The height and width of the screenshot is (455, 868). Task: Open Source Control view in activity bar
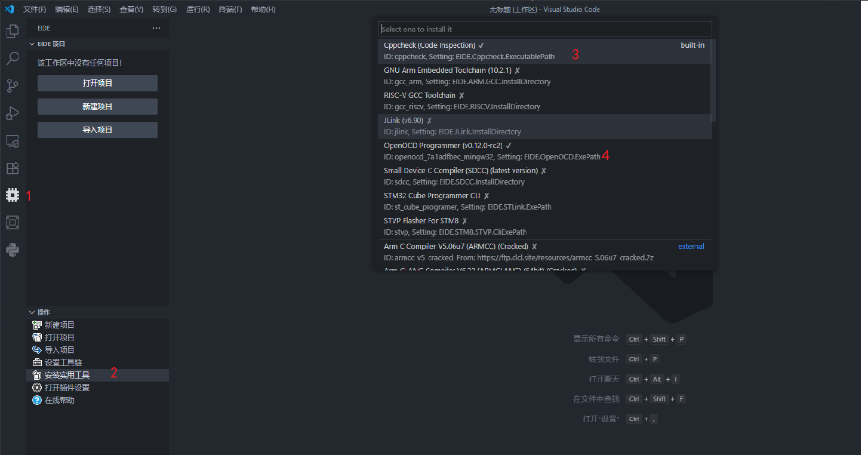[13, 86]
